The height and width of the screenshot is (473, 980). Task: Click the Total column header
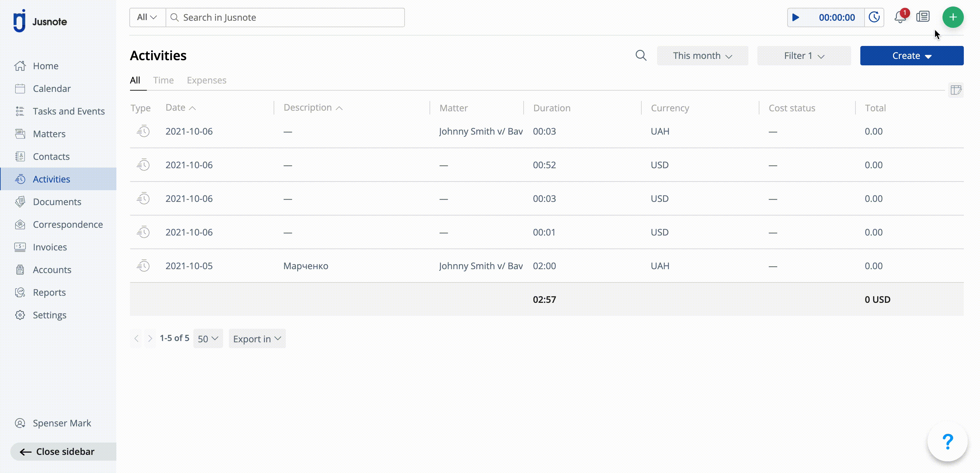(x=876, y=108)
